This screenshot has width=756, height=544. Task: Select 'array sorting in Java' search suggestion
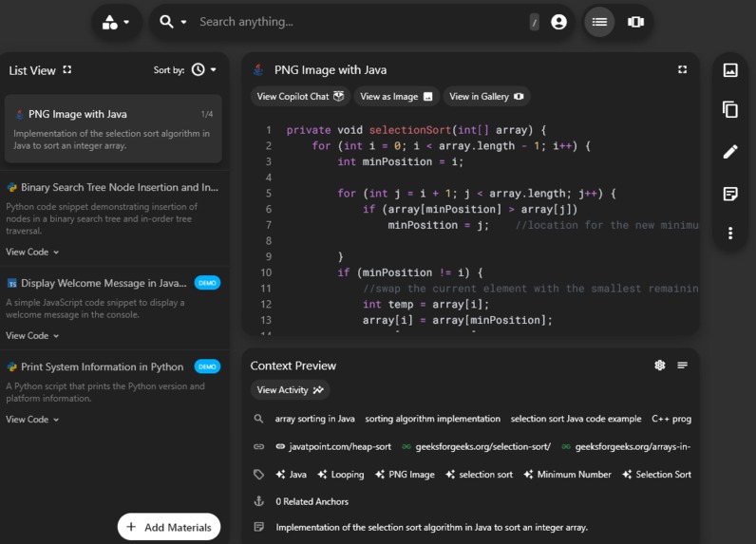[314, 419]
